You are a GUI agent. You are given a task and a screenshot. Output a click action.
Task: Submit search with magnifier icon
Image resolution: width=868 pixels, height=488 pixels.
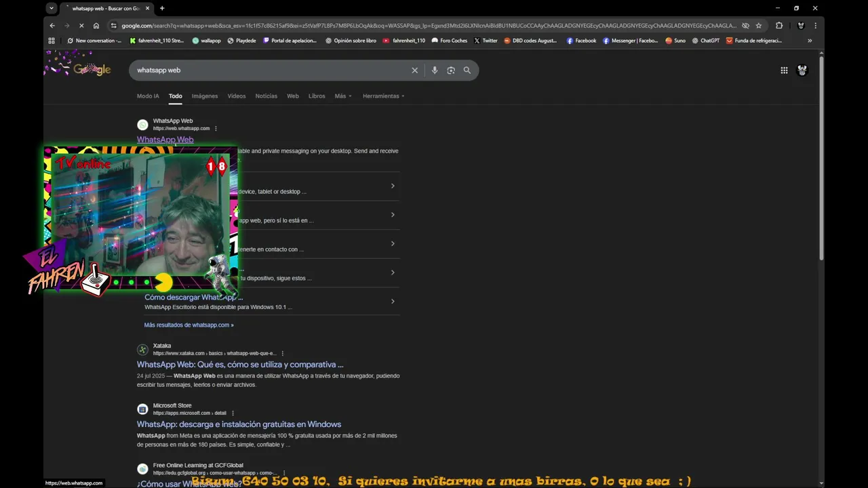[467, 70]
